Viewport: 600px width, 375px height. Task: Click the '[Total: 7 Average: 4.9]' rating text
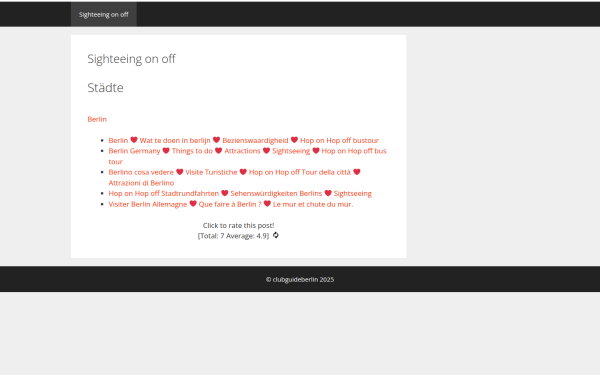tap(233, 236)
